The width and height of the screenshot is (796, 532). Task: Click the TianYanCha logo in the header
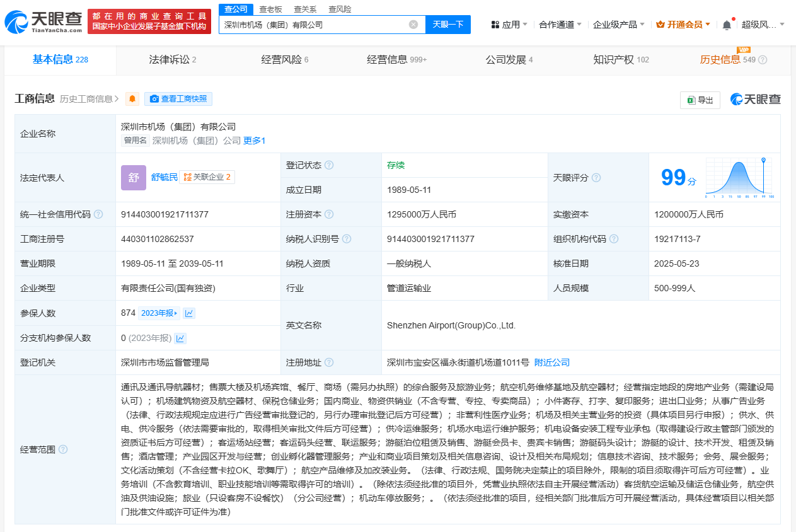point(43,22)
